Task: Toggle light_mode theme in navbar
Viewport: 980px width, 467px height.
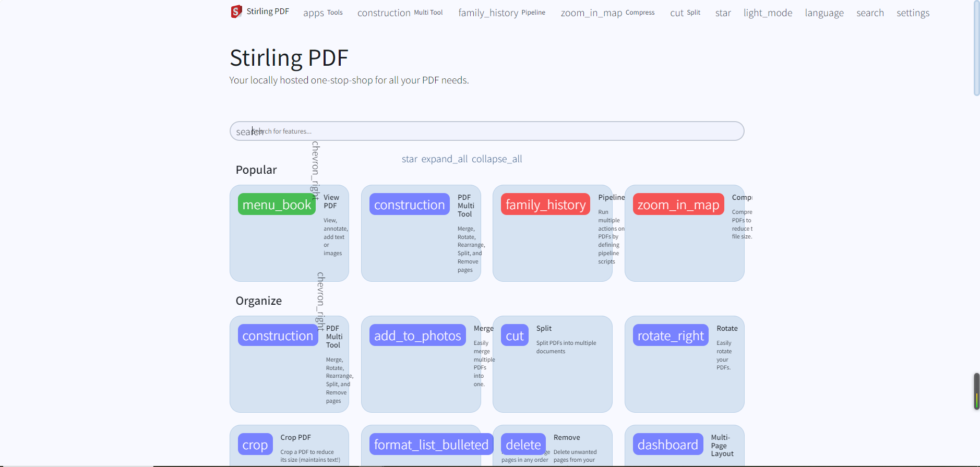Action: click(x=768, y=13)
